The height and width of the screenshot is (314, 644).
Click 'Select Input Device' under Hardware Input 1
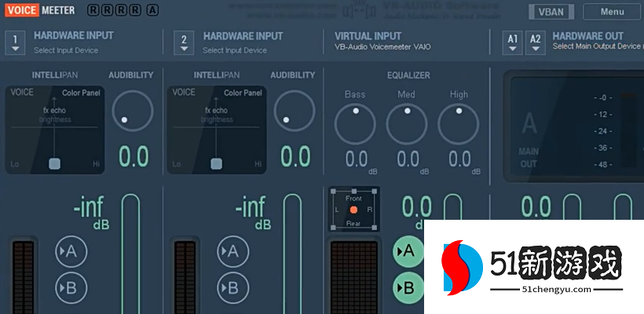click(66, 50)
